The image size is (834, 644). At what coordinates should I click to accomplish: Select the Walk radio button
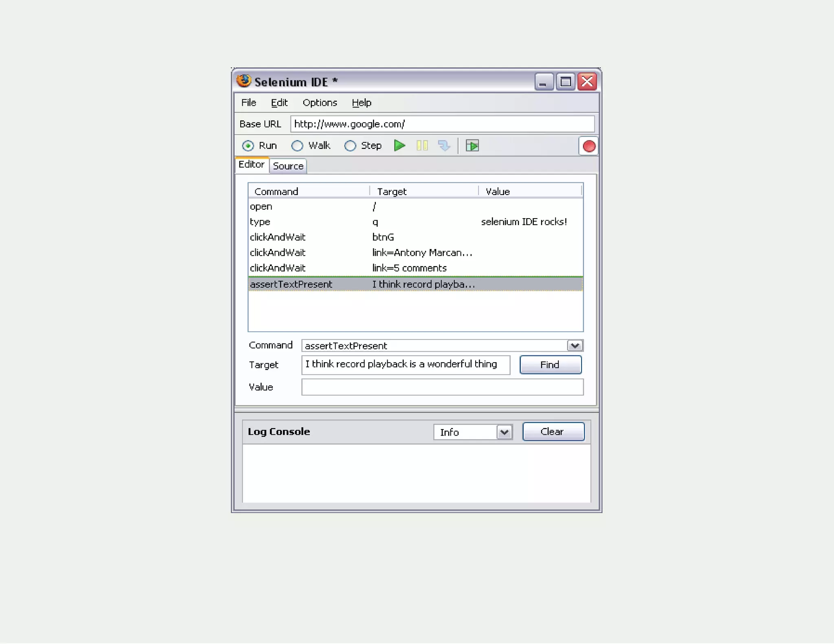297,146
